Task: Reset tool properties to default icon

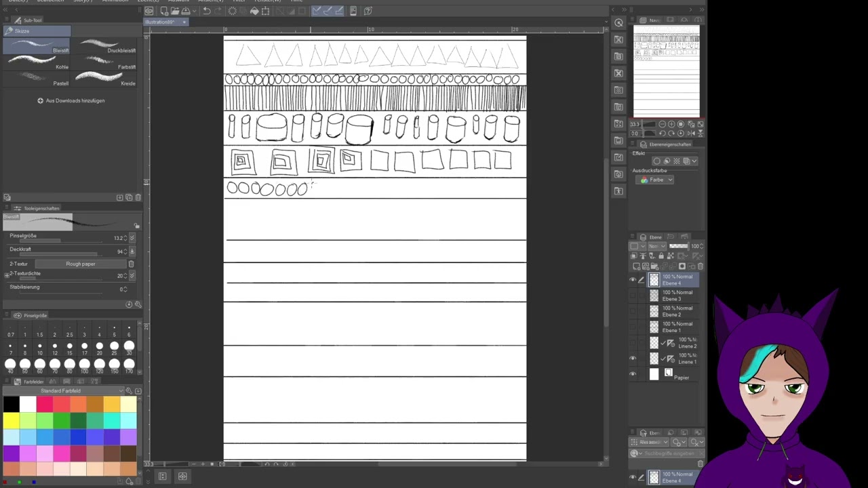Action: point(129,304)
